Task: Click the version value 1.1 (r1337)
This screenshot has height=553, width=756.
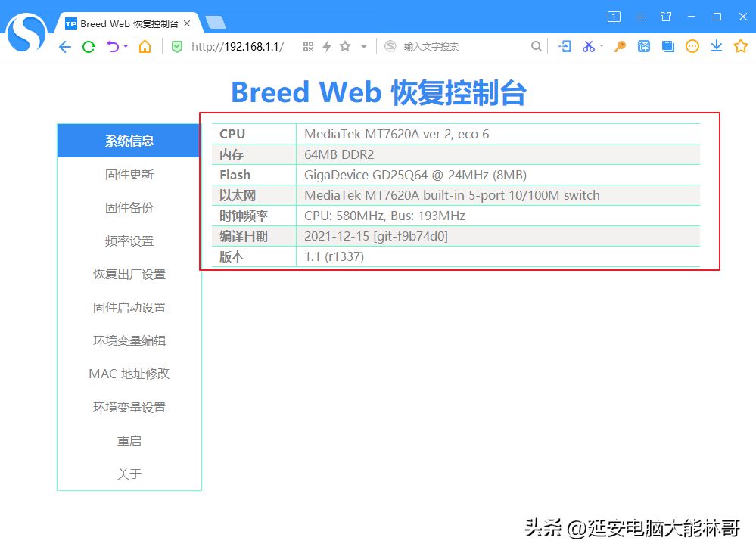Action: pos(334,256)
